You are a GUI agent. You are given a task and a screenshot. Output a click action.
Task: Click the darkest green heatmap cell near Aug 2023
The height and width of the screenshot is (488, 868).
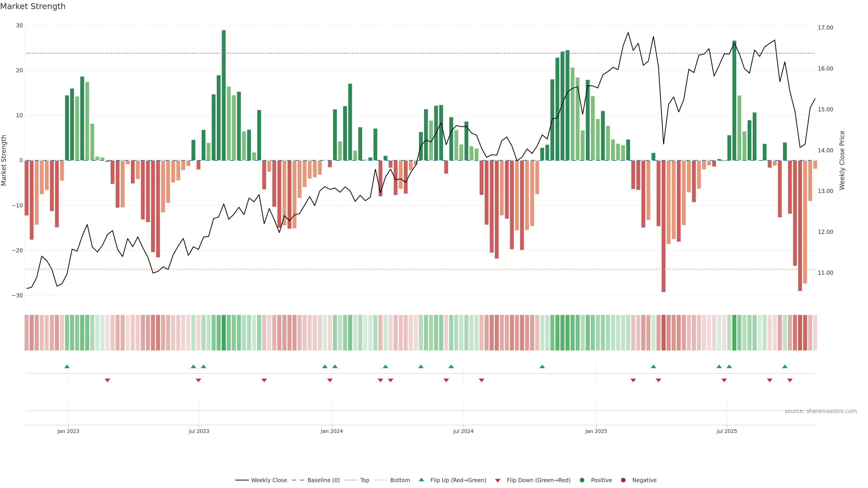coord(224,333)
